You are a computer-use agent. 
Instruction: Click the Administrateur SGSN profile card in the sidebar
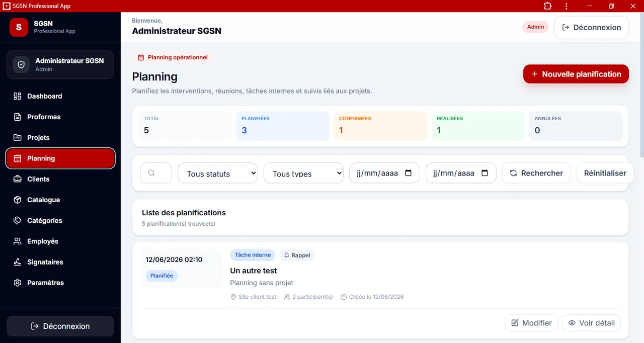(x=60, y=65)
